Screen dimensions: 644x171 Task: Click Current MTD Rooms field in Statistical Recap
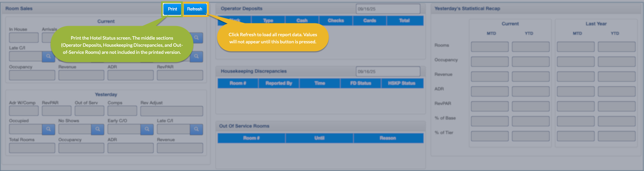[x=489, y=47]
